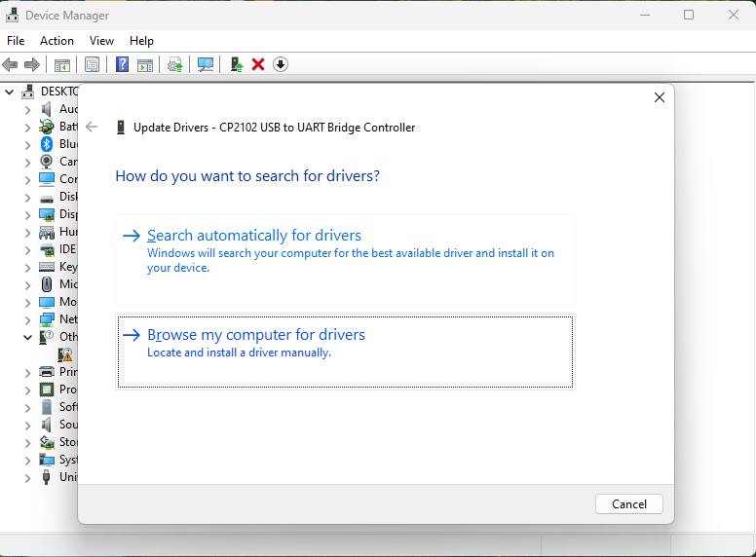Click the Network adapters icon
Image resolution: width=756 pixels, height=557 pixels.
click(x=47, y=319)
